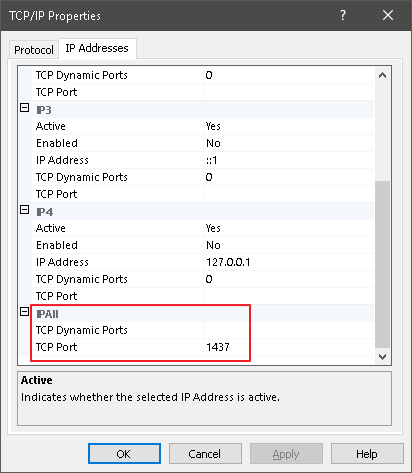This screenshot has width=412, height=473.
Task: Select the IP3 Enabled value No
Action: click(289, 143)
